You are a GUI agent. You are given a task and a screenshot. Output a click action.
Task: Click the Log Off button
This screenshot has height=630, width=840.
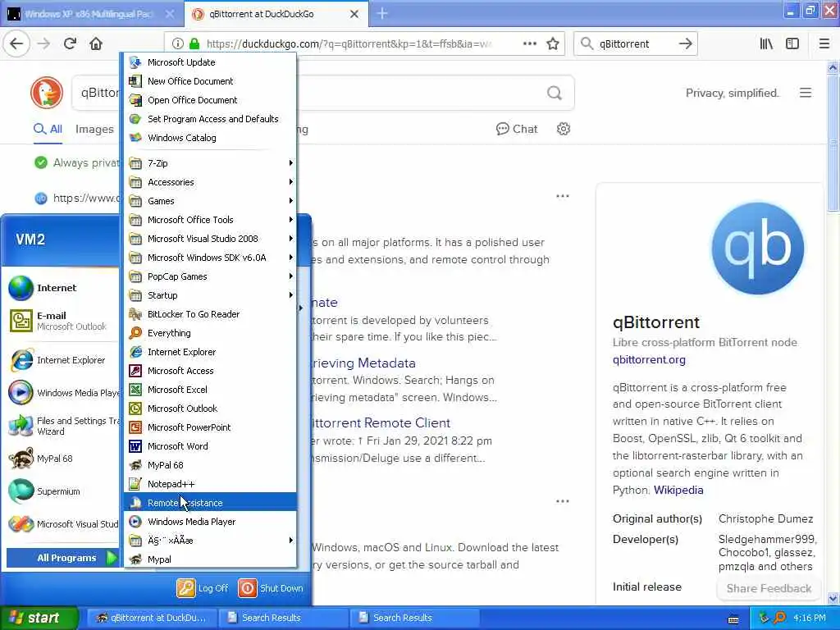click(203, 588)
